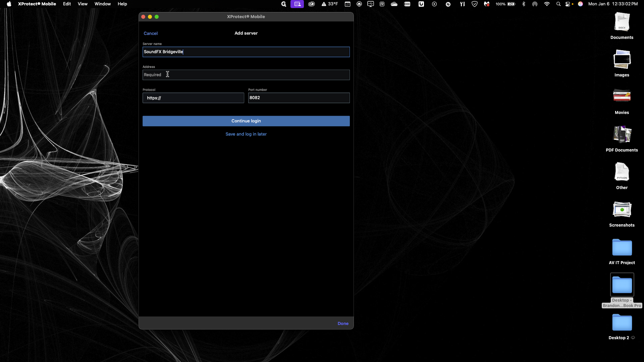Select the Documents stack on desktop
Image resolution: width=644 pixels, height=362 pixels.
[622, 26]
